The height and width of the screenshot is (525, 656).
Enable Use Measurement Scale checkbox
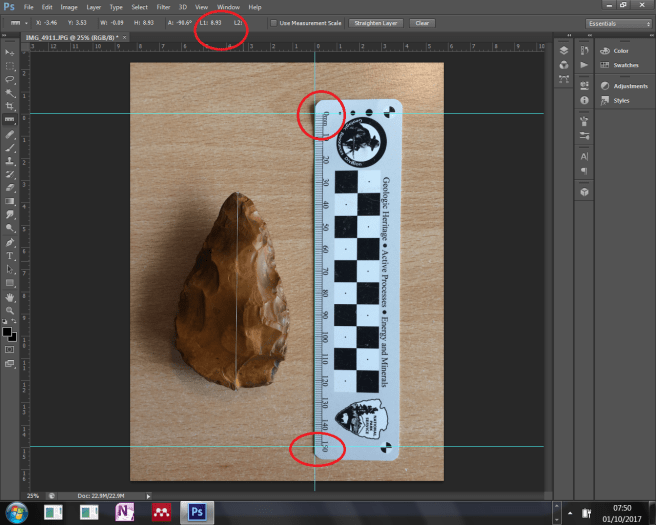click(x=273, y=22)
